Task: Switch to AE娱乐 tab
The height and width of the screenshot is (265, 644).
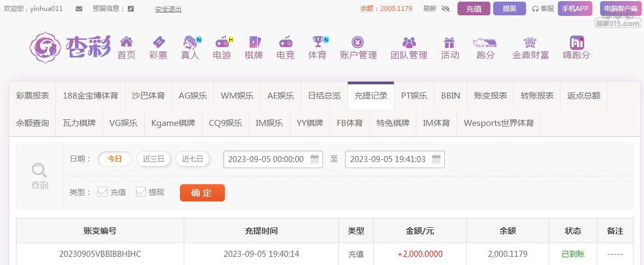Action: (x=280, y=96)
